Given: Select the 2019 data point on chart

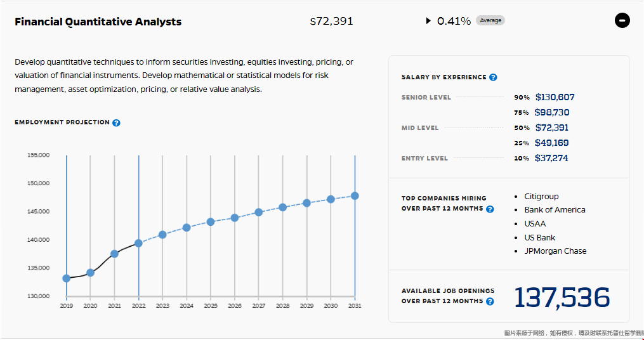Looking at the screenshot, I should point(67,278).
